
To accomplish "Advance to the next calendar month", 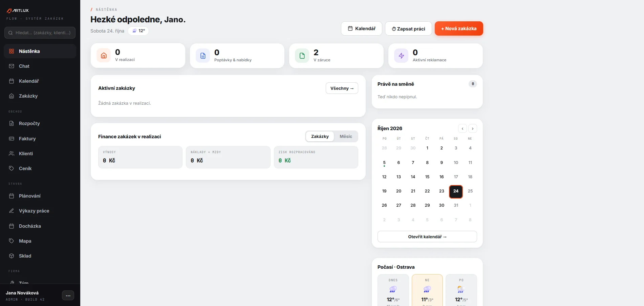I will tap(473, 128).
